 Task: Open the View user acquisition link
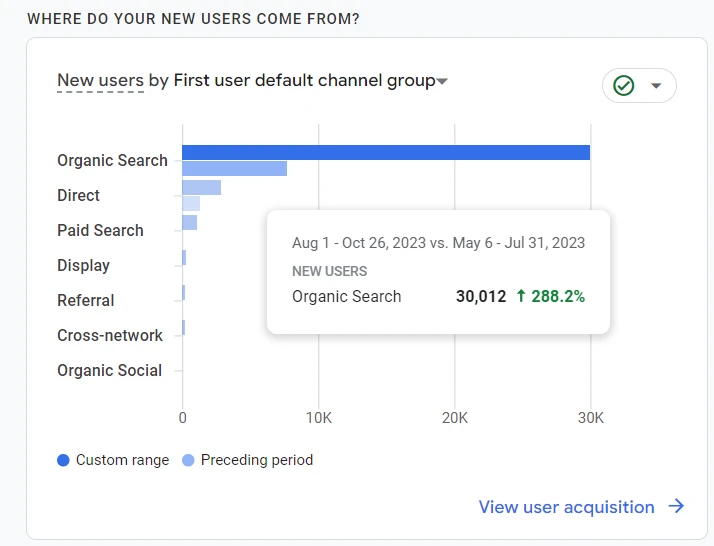(x=566, y=507)
